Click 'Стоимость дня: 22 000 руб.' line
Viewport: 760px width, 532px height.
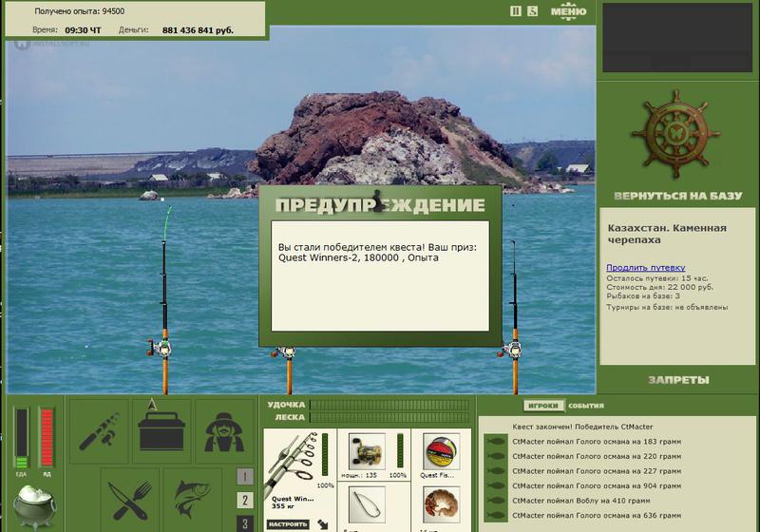point(659,287)
